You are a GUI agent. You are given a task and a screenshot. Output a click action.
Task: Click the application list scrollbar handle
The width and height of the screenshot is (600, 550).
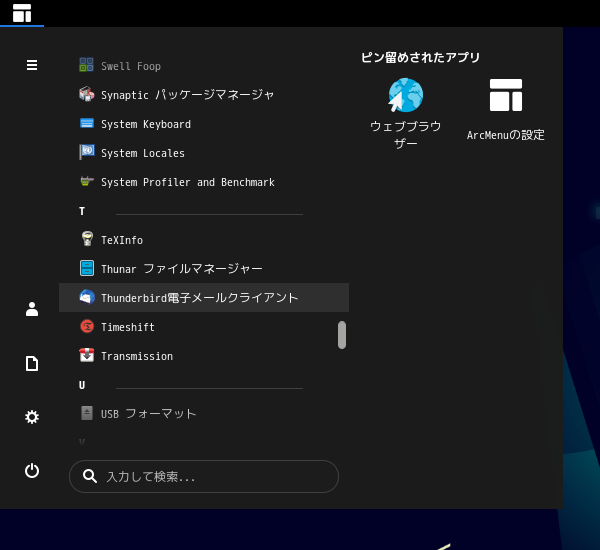coord(342,335)
